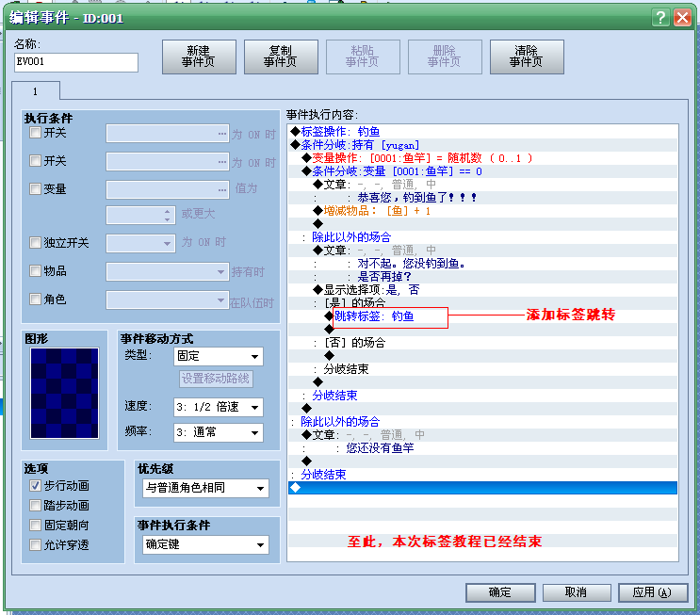Viewport: 700px width, 615px height.
Task: Click the 图形 event graphic preview
Action: (x=64, y=393)
